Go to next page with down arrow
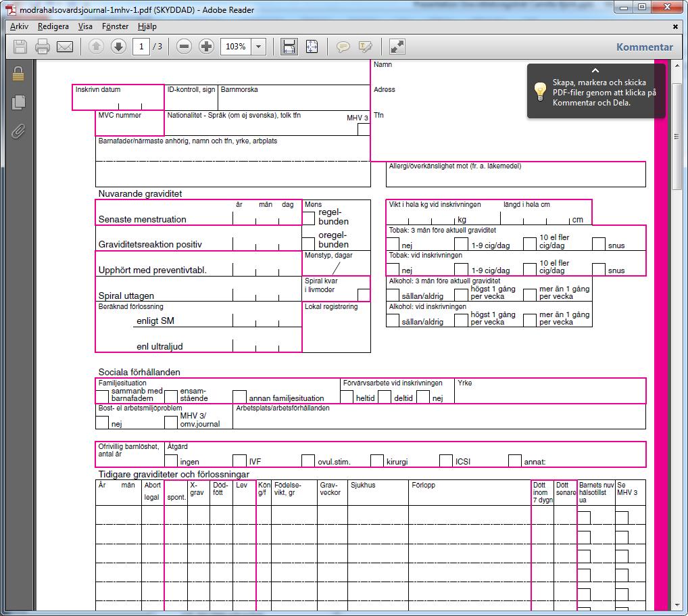The width and height of the screenshot is (688, 616). 118,47
